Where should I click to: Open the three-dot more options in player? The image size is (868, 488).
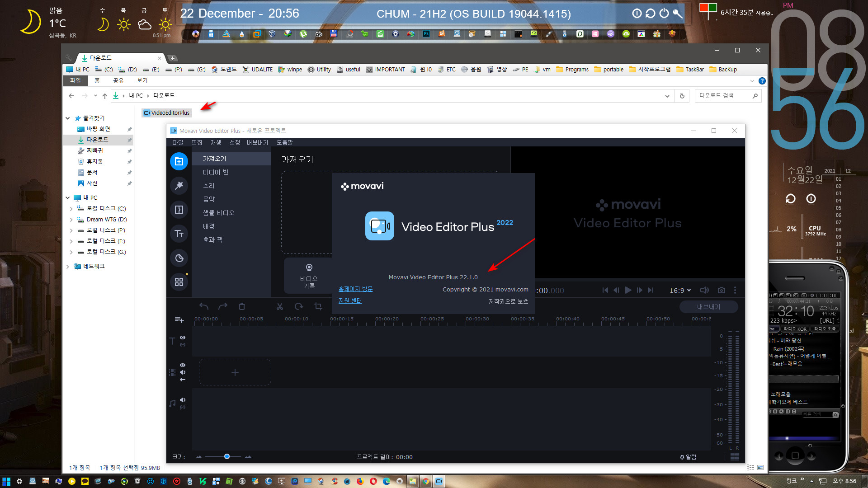point(735,290)
